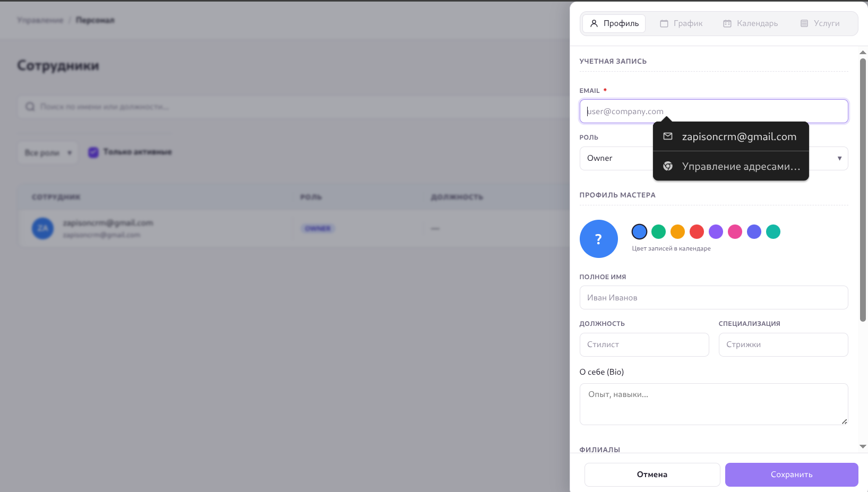The image size is (868, 492).
Task: Select the red calendar color swatch
Action: (697, 231)
